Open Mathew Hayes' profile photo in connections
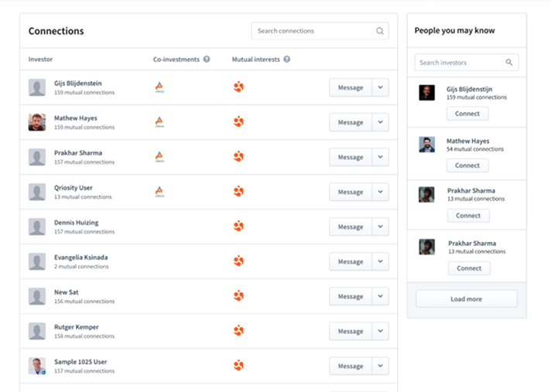Image resolution: width=551 pixels, height=392 pixels. coord(37,122)
